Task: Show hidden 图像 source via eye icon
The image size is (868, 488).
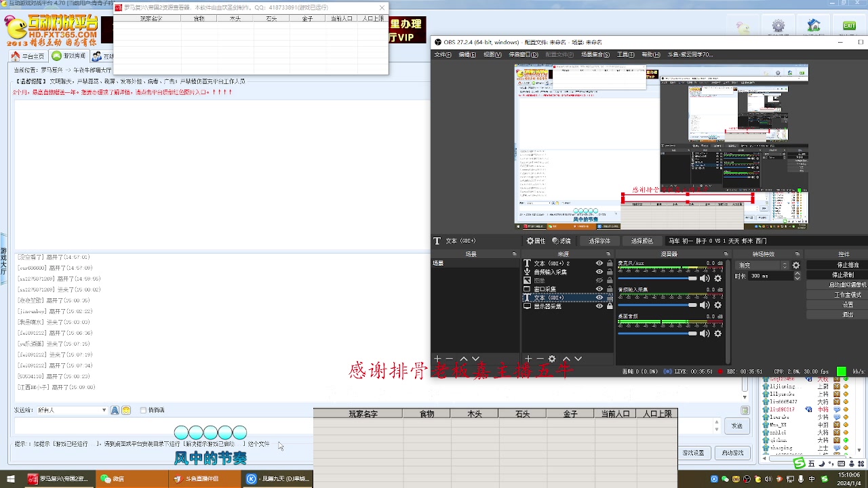Action: tap(599, 281)
